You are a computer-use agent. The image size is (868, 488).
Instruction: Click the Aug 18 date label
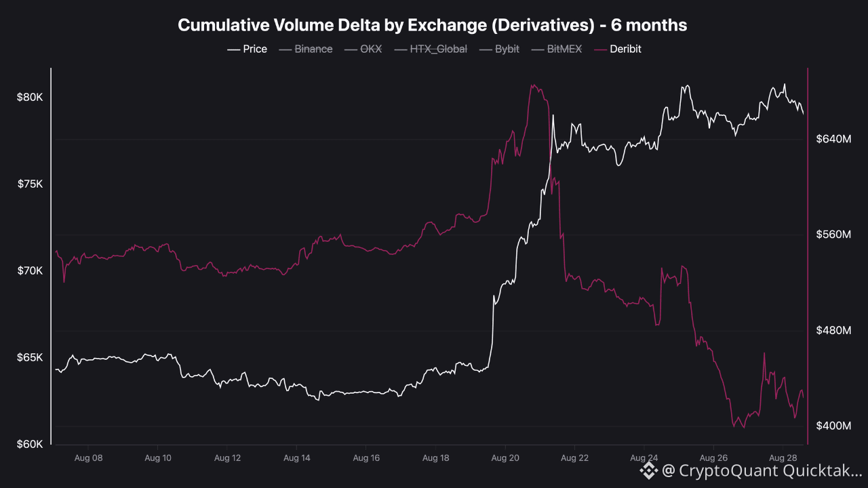point(436,458)
